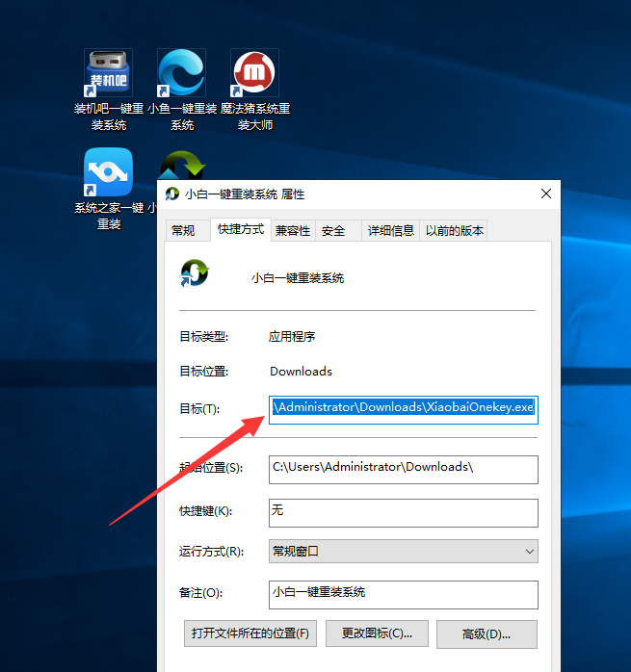Close the properties dialog window
The image size is (631, 672).
[x=546, y=194]
